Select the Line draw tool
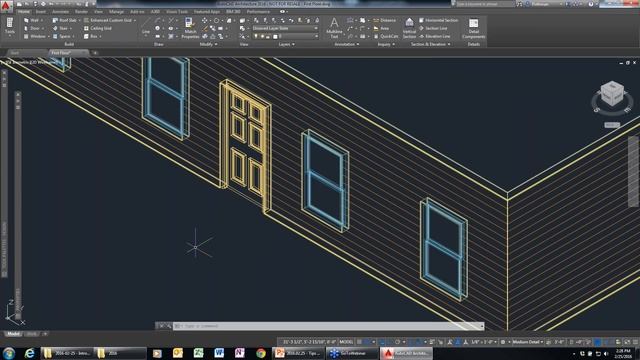Image resolution: width=640 pixels, height=360 pixels. pos(146,26)
